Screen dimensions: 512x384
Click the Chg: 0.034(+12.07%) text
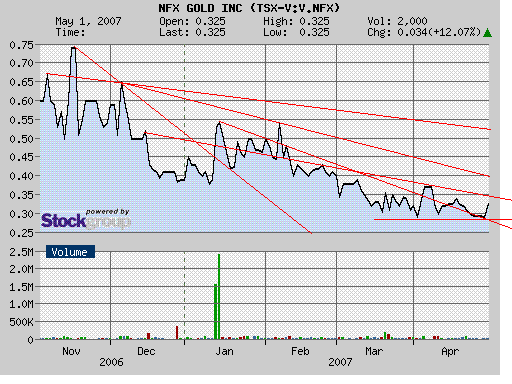424,32
